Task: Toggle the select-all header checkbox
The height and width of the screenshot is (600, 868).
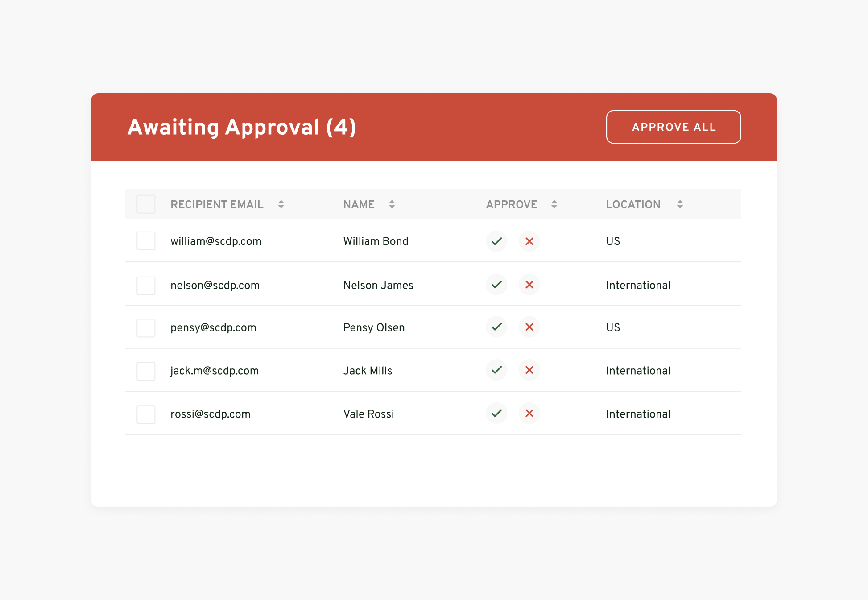Action: [x=146, y=204]
